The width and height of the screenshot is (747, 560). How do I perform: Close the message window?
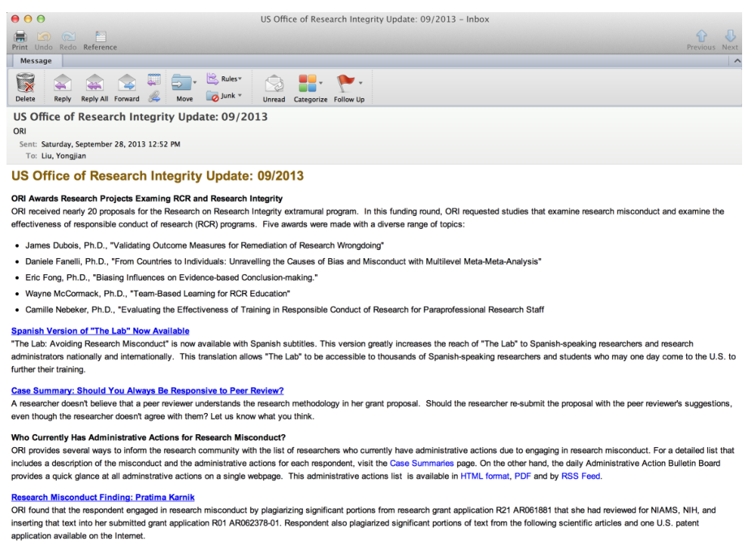point(15,19)
